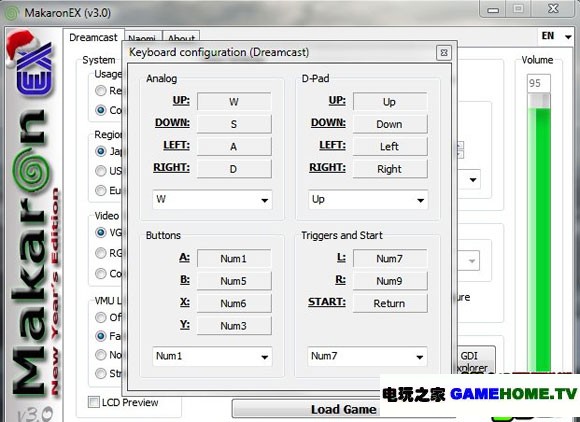Viewport: 580px width, 422px height.
Task: Click START mapping Return
Action: [390, 303]
